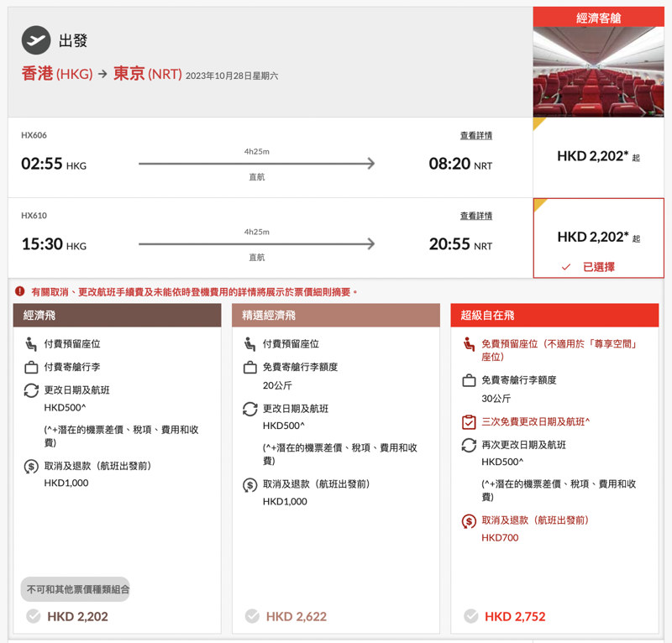Viewport: 672px width, 643px height.
Task: Open 查看詳情 for flight HX606
Action: tap(475, 135)
